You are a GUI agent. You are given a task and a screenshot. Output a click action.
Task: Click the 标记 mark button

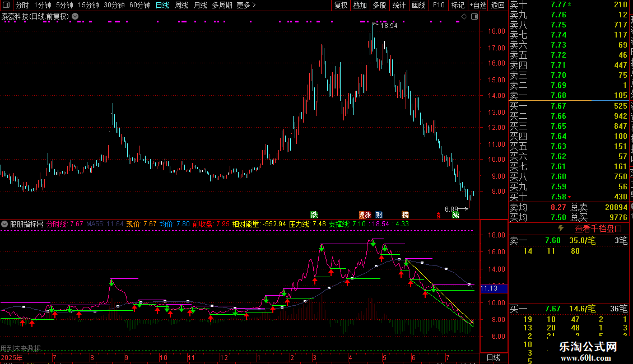(458, 5)
